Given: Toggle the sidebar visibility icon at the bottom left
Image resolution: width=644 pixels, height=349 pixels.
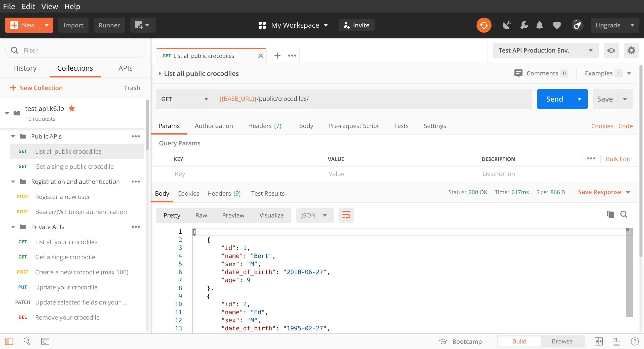Looking at the screenshot, I should click(9, 341).
